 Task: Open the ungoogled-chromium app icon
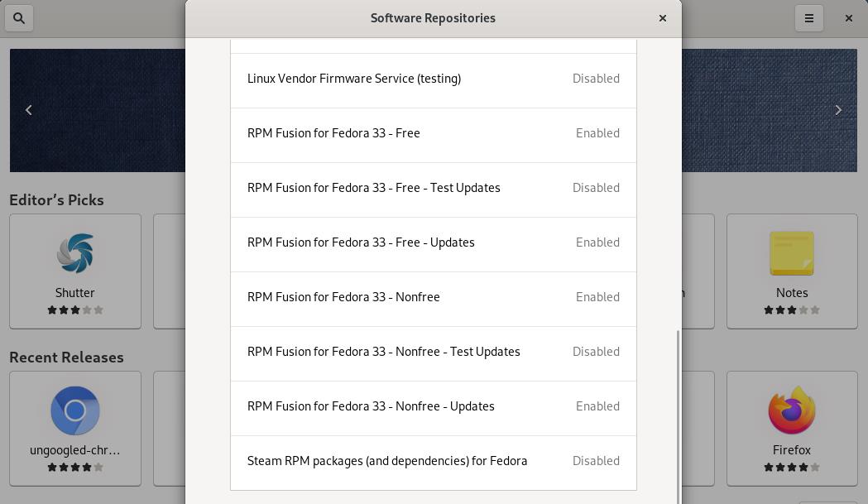tap(75, 410)
